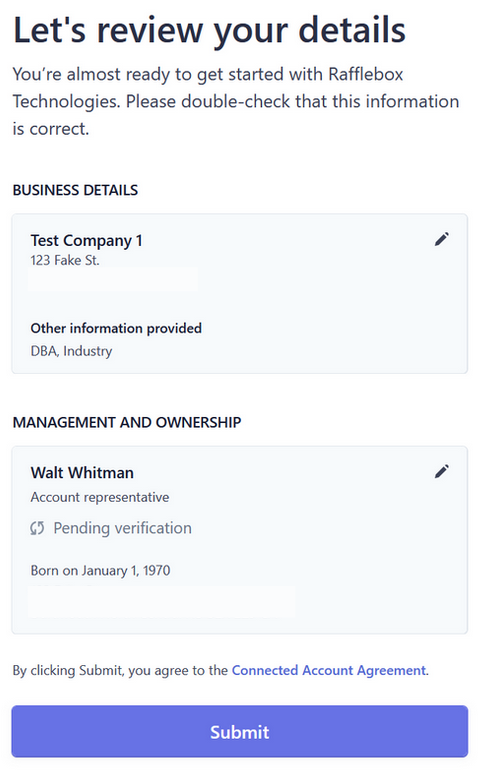Image resolution: width=486 pixels, height=773 pixels.
Task: Click the Account representative role text
Action: [x=100, y=497]
